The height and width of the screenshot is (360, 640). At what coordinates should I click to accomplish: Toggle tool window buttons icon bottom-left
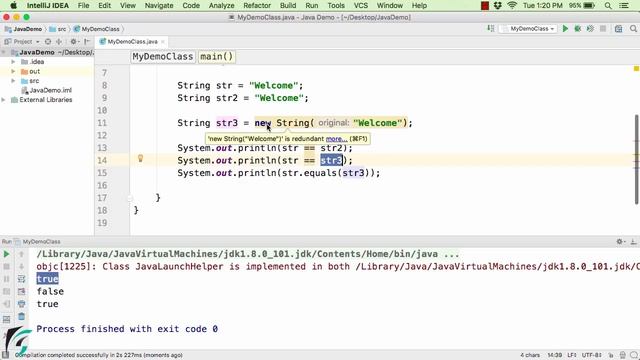[5, 355]
